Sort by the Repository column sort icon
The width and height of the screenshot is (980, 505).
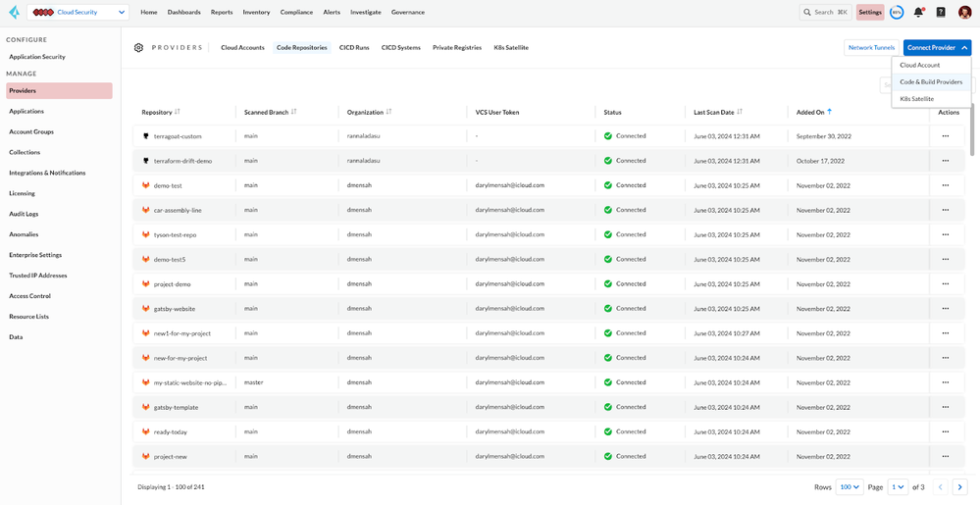pos(178,112)
